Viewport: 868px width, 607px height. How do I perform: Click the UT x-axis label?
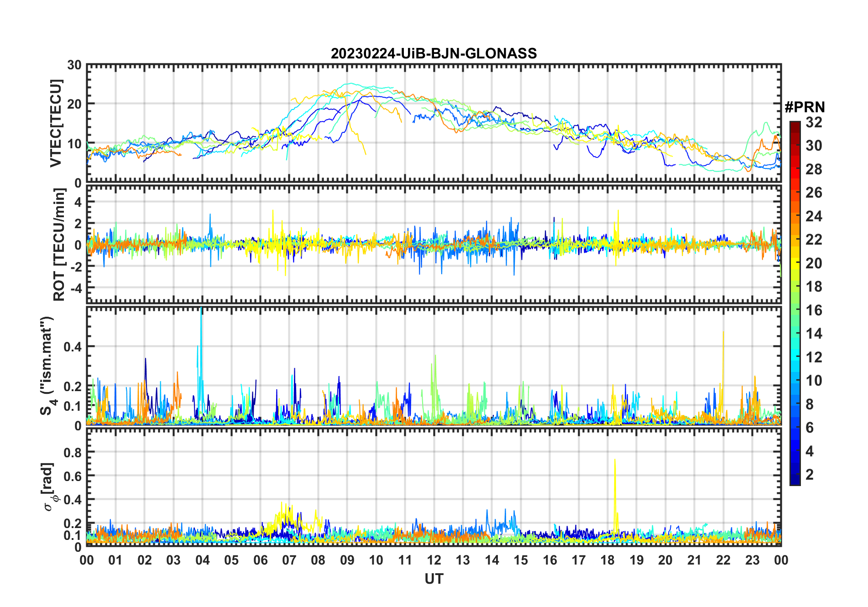[434, 579]
